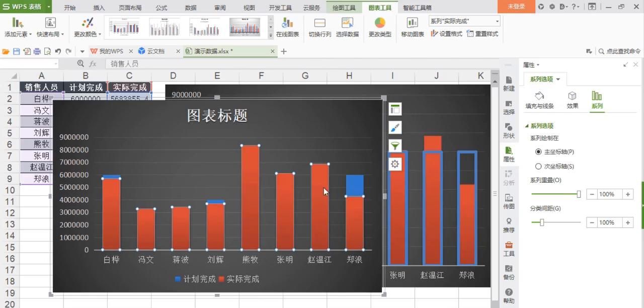
Task: Open the 填充与线条 properties tab
Action: click(x=538, y=99)
